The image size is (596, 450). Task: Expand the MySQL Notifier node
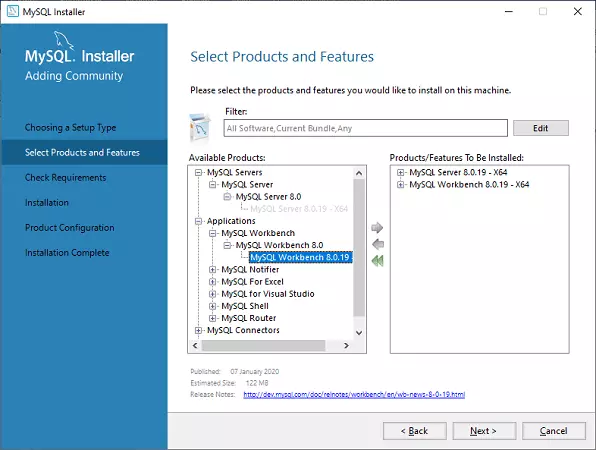click(212, 269)
